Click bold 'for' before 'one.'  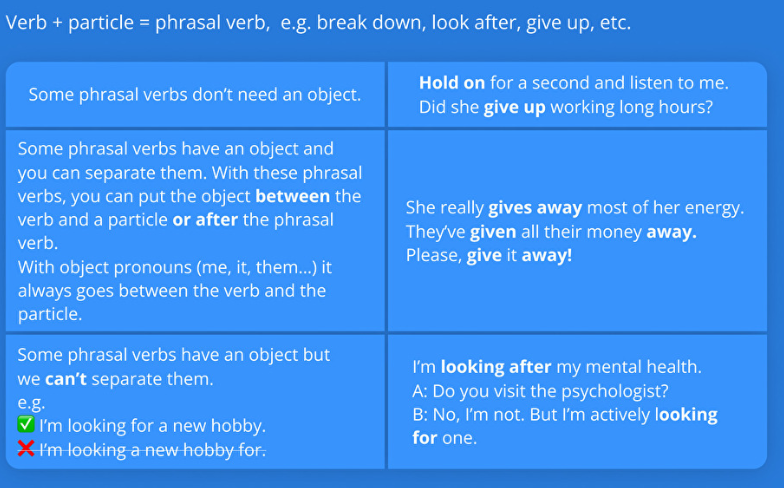pyautogui.click(x=424, y=438)
